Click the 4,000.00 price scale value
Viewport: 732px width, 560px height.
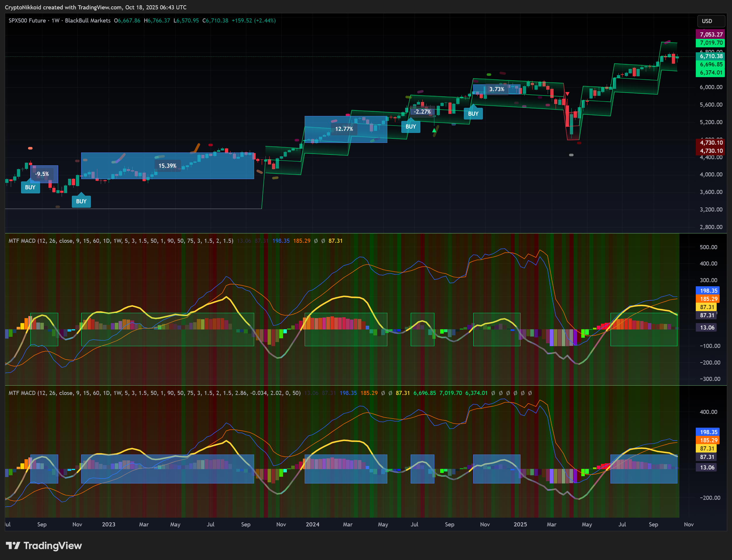pos(711,175)
